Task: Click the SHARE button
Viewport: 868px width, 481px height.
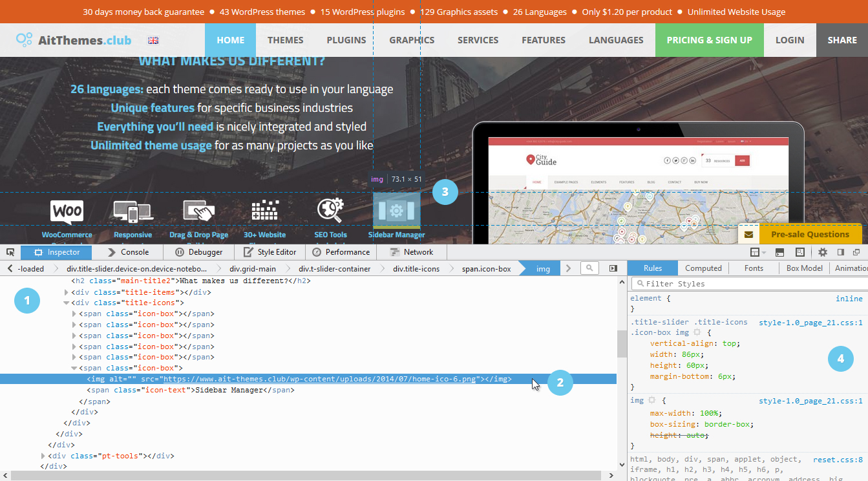Action: click(x=842, y=40)
